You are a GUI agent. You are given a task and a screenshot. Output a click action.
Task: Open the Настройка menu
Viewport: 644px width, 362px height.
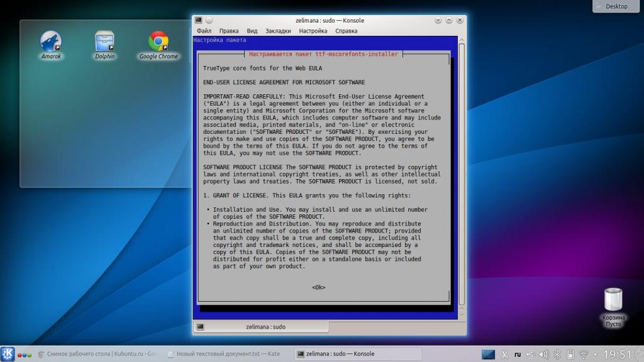pyautogui.click(x=313, y=31)
